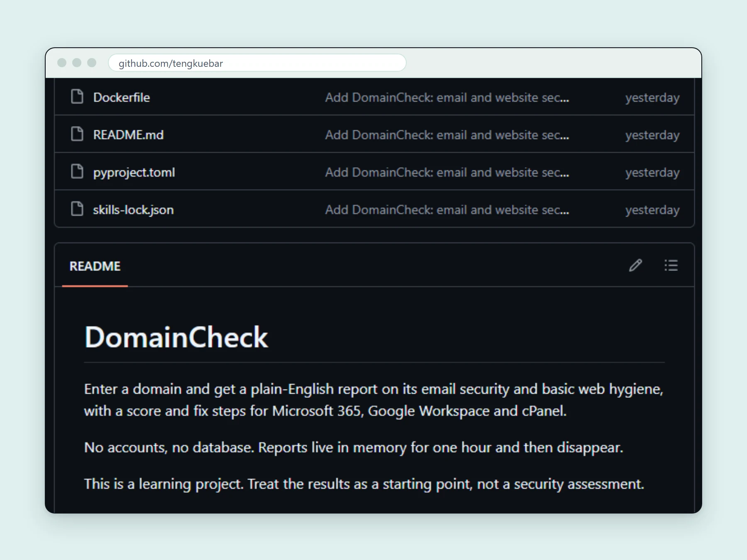
Task: Click the github.com/tengkuebar address bar
Action: tap(257, 63)
